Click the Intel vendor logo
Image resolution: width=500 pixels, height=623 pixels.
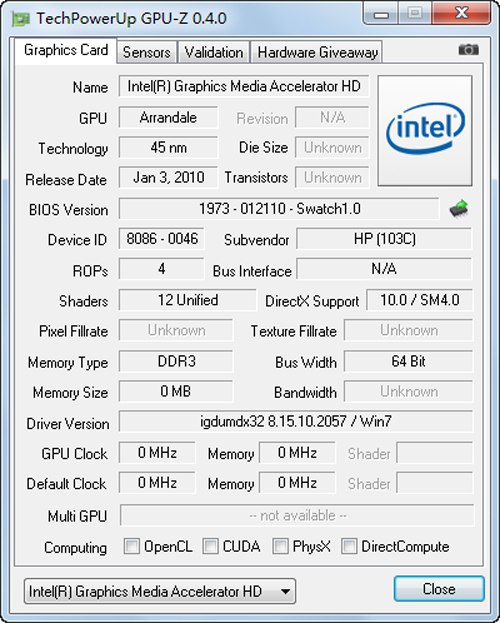[x=425, y=130]
